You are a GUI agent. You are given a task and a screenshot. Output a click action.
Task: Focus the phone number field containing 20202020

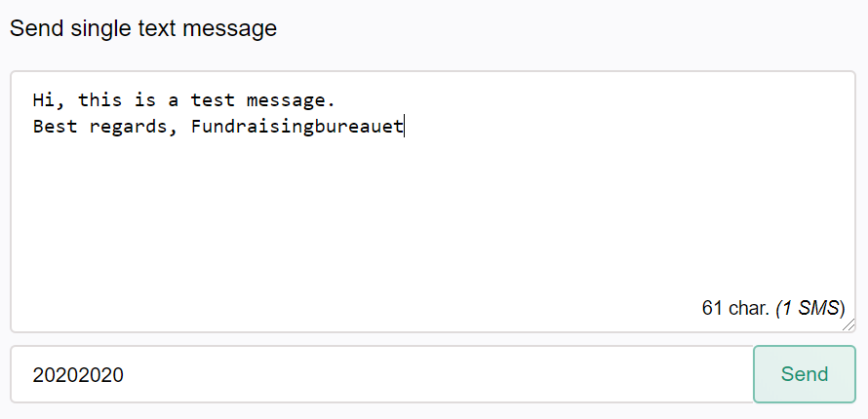click(382, 374)
